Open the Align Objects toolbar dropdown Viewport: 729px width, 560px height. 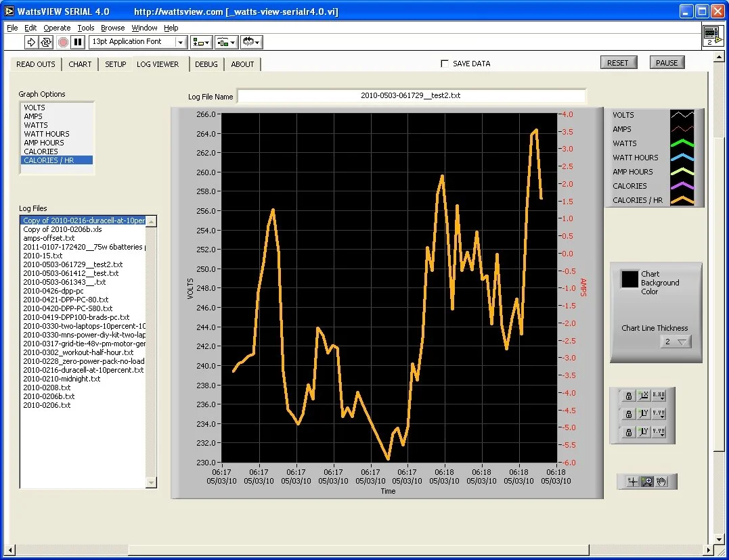202,43
